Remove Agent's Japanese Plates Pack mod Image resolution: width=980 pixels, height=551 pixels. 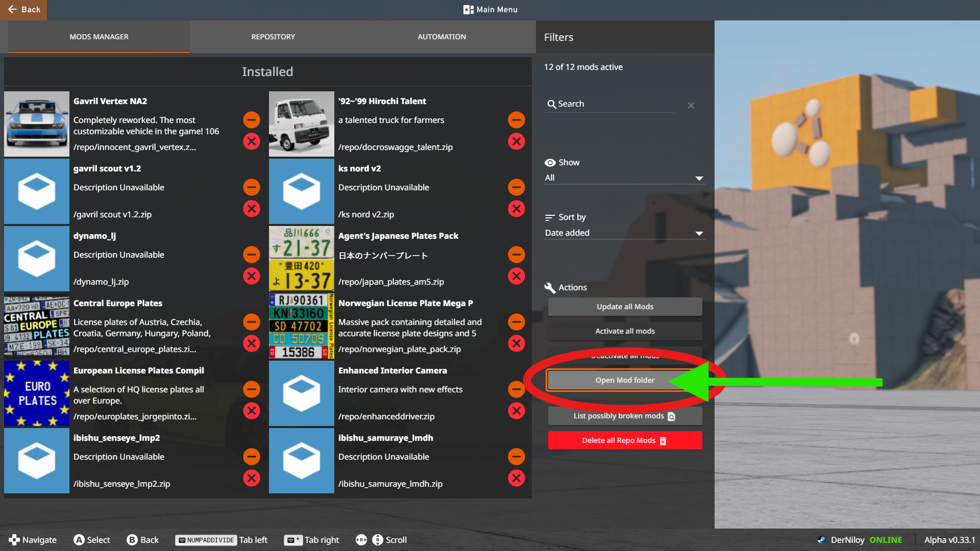[x=516, y=276]
